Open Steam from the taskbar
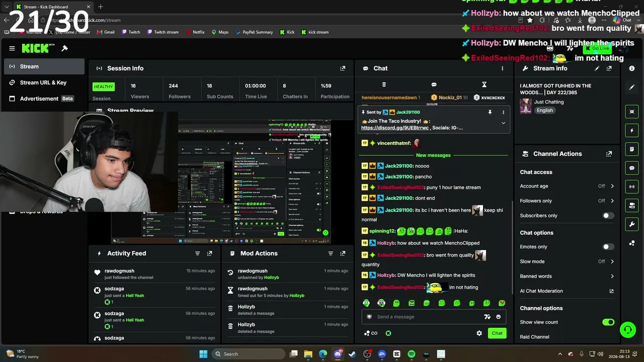Image resolution: width=644 pixels, height=362 pixels. tap(352, 354)
